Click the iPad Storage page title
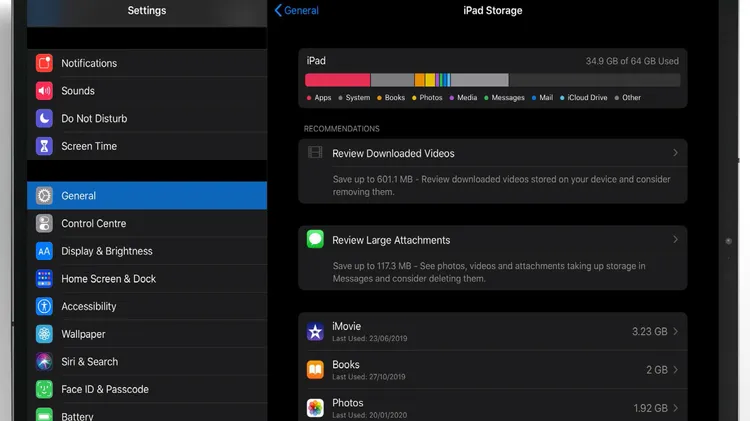750x421 pixels. 493,11
